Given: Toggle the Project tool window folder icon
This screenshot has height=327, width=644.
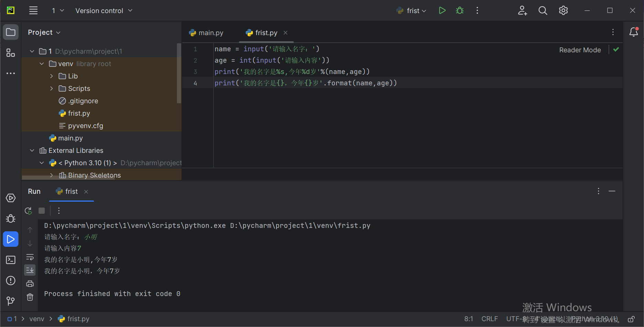Looking at the screenshot, I should pyautogui.click(x=11, y=32).
